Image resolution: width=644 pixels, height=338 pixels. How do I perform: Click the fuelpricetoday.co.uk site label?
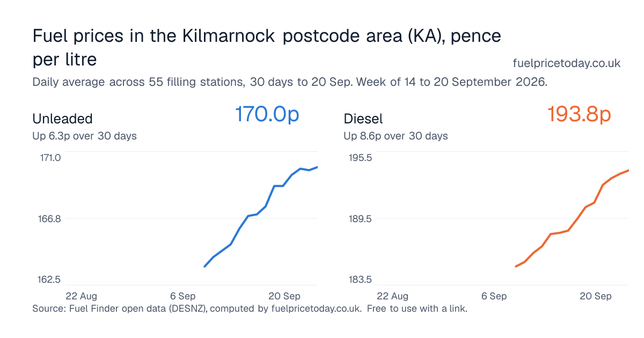coord(567,63)
